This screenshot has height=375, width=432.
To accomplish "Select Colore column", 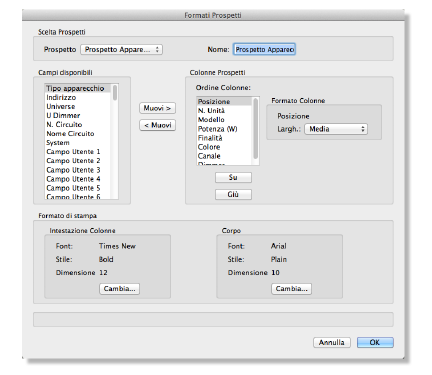I will [x=224, y=147].
